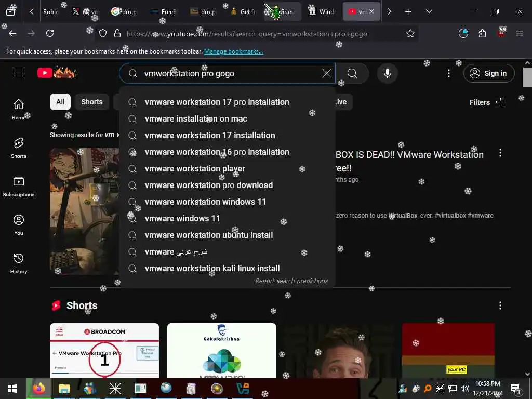Open the short showing a man's face
532x399 pixels.
339,351
